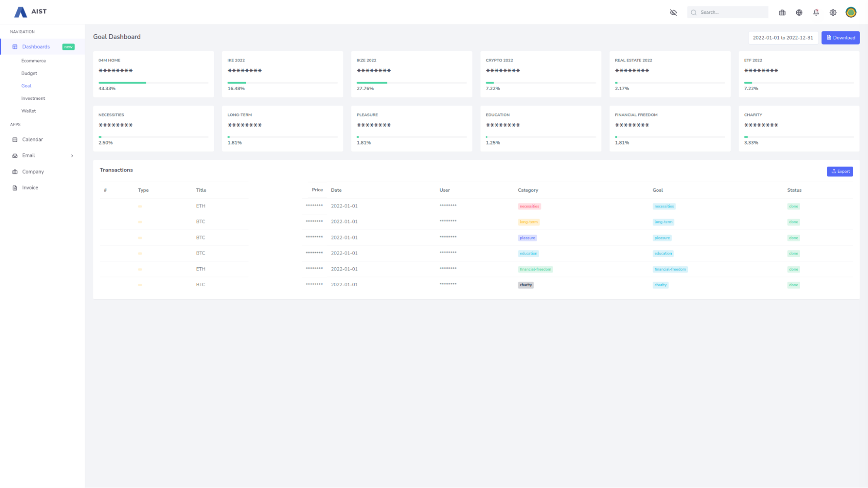
Task: Open the globe language icon
Action: point(799,13)
